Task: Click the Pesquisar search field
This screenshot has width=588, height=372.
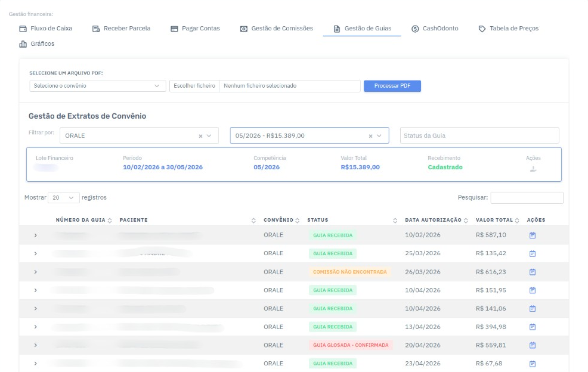Action: click(527, 198)
